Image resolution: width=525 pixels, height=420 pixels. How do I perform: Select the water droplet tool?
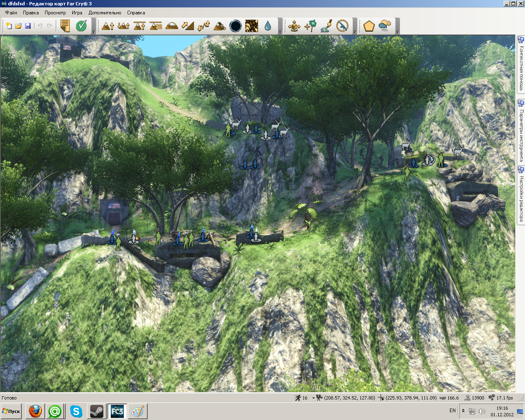click(x=268, y=26)
